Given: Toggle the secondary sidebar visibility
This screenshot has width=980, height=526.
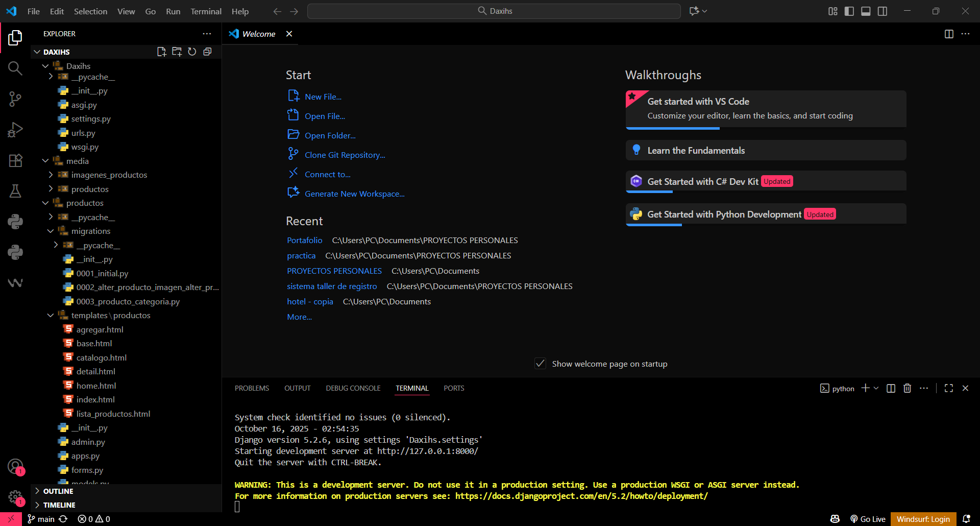Looking at the screenshot, I should (883, 11).
